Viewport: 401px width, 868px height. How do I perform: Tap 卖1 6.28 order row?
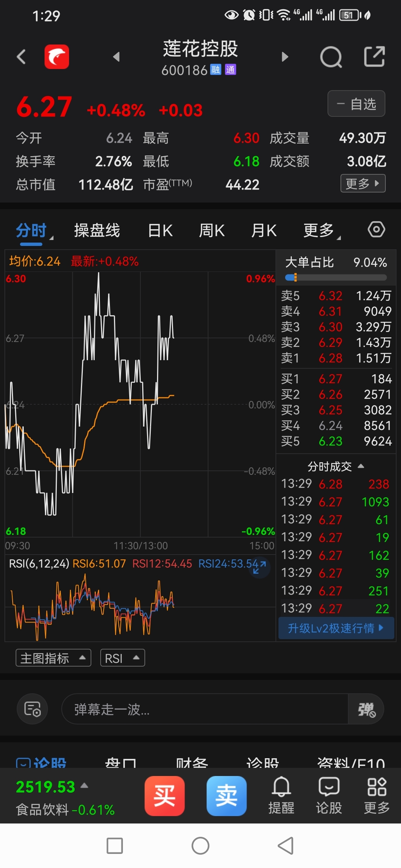pyautogui.click(x=336, y=358)
